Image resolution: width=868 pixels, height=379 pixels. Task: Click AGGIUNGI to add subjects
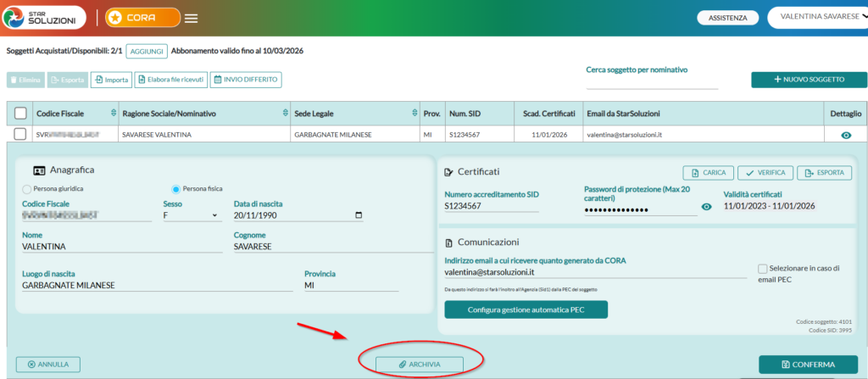tap(147, 51)
